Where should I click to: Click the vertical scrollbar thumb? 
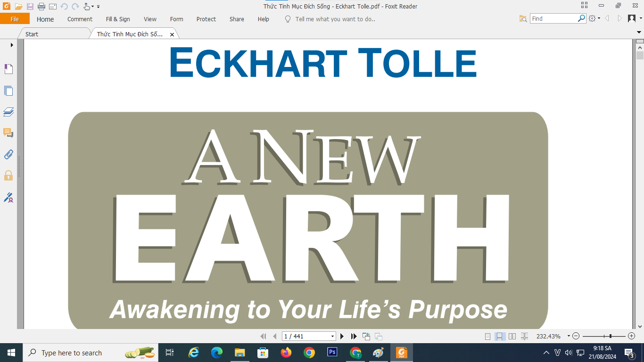(640, 55)
